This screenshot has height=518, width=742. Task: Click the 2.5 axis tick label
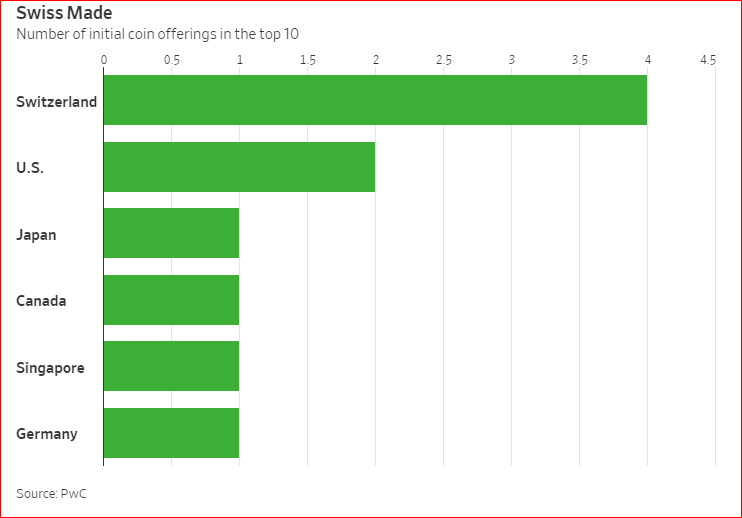(443, 60)
